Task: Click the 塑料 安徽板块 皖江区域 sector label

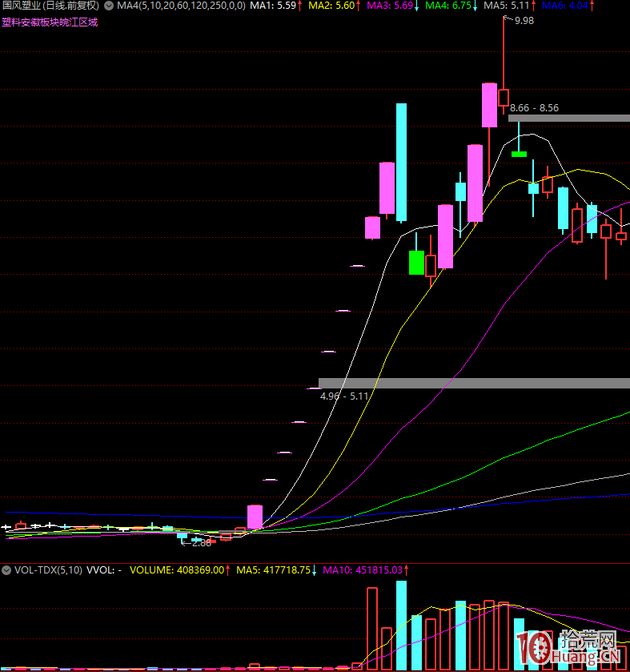Action: pos(50,22)
